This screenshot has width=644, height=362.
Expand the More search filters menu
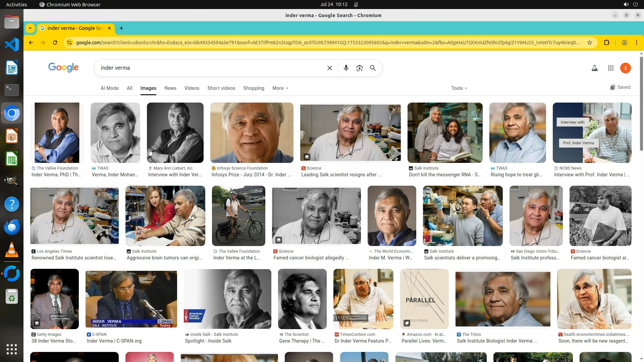[280, 88]
